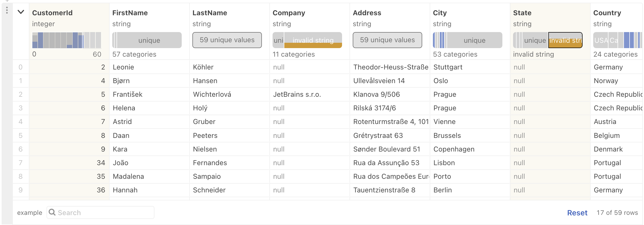The width and height of the screenshot is (644, 225).
Task: Collapse the table with the chevron arrow
Action: pos(21,12)
